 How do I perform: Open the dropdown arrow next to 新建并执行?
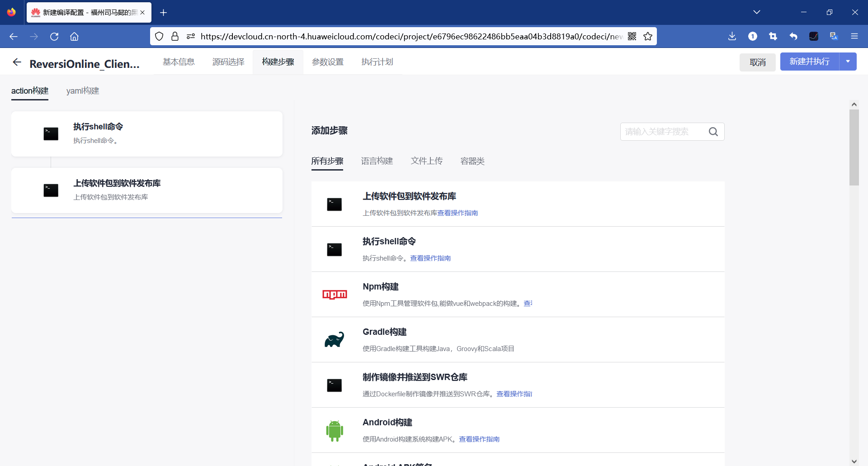(848, 62)
